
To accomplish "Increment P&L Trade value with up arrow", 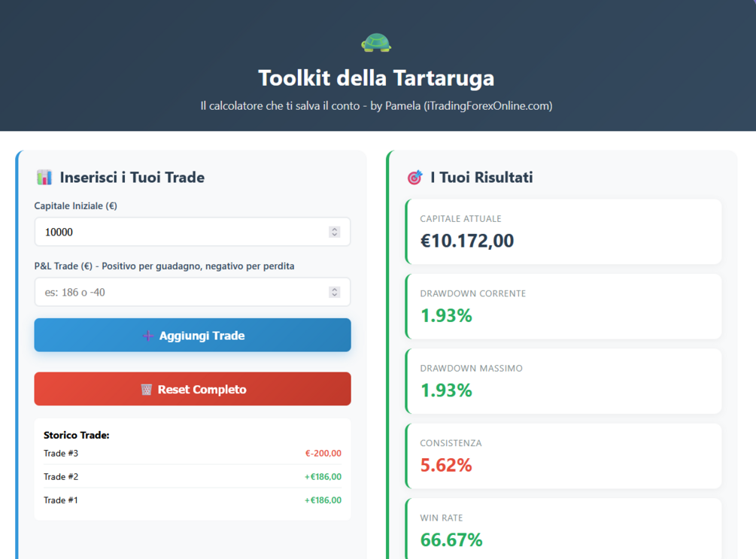I will [335, 290].
